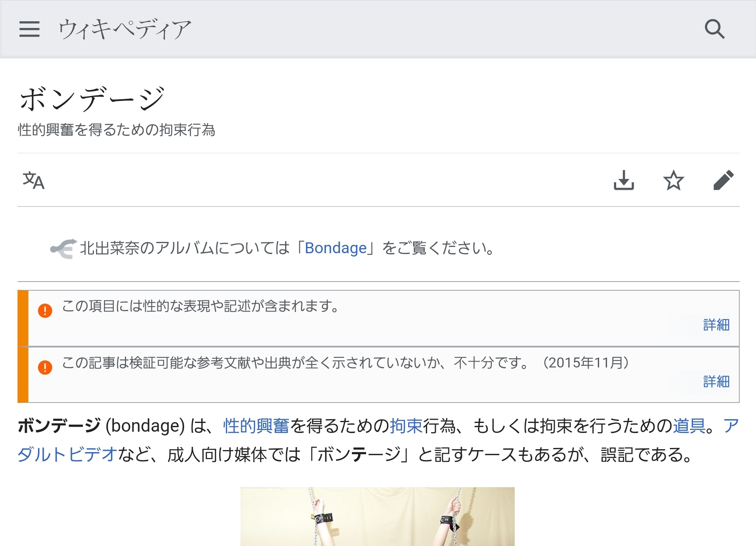Screen dimensions: 756x546
Task: Open the blue 拘束 link
Action: click(x=406, y=426)
